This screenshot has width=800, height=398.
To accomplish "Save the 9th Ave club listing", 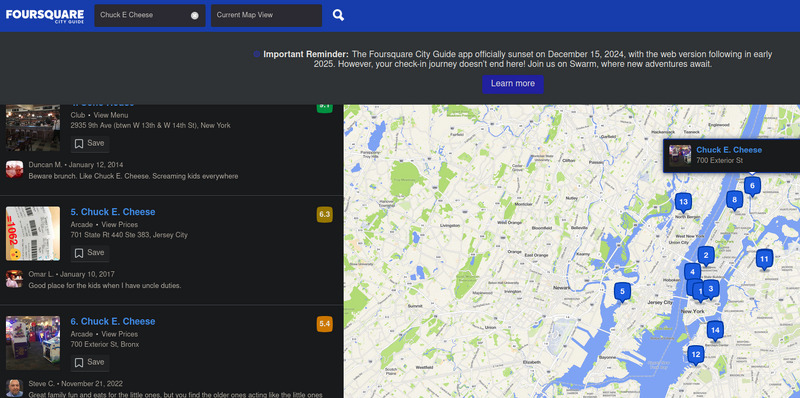I will [90, 144].
